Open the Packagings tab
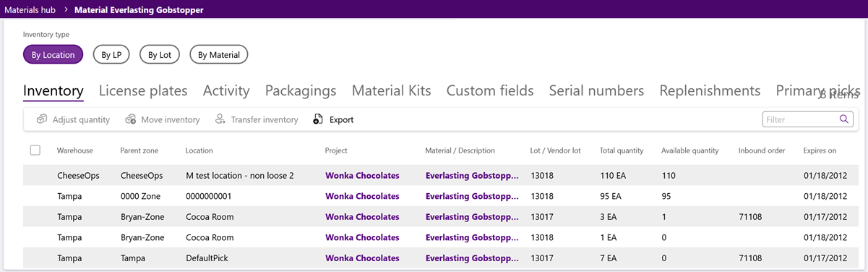This screenshot has height=272, width=868. click(301, 90)
